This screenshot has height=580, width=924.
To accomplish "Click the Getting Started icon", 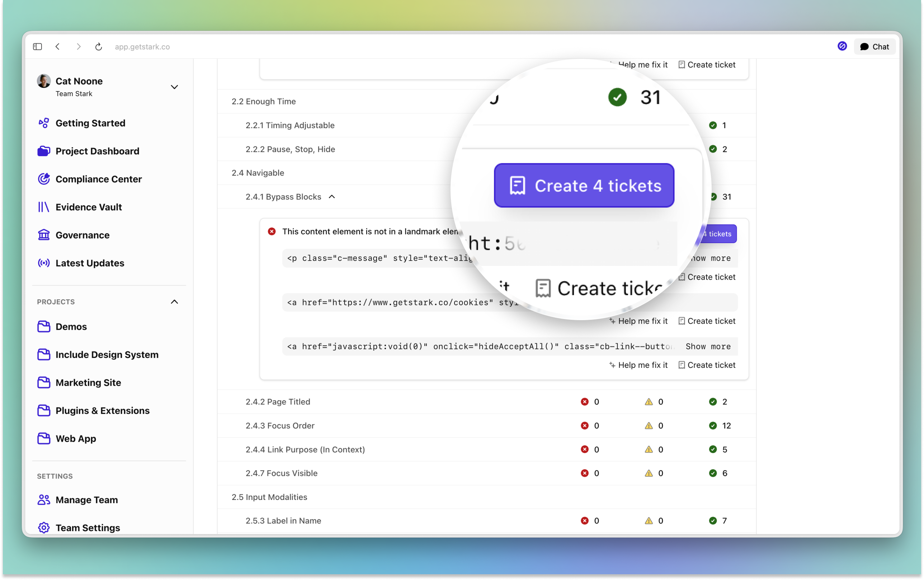I will (44, 123).
